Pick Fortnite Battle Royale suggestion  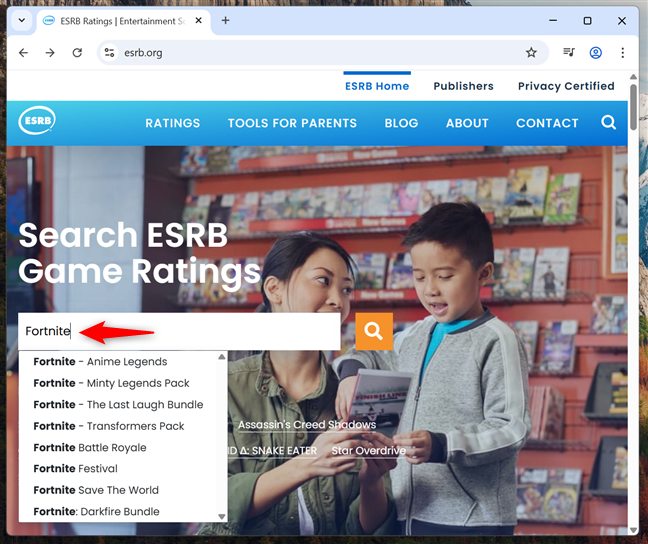(x=90, y=448)
